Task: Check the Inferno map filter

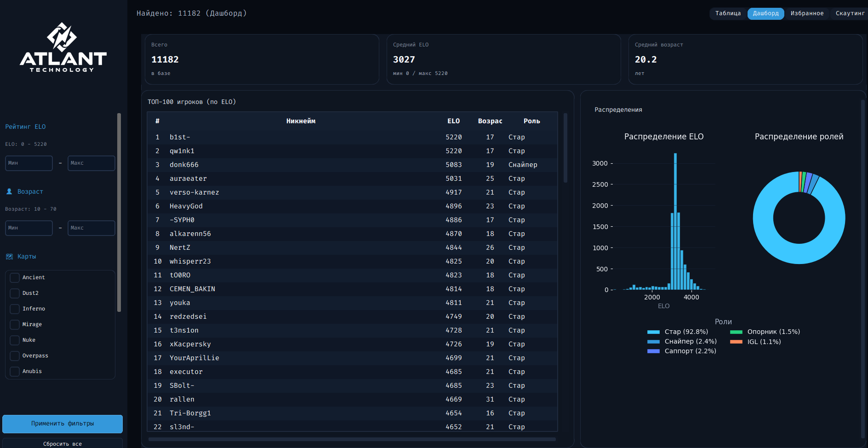Action: coord(15,309)
